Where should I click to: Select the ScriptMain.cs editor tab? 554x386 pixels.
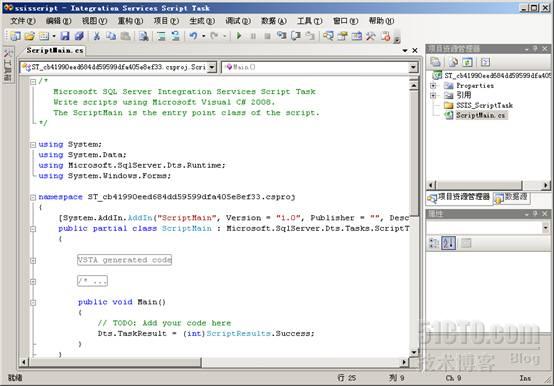[55, 51]
